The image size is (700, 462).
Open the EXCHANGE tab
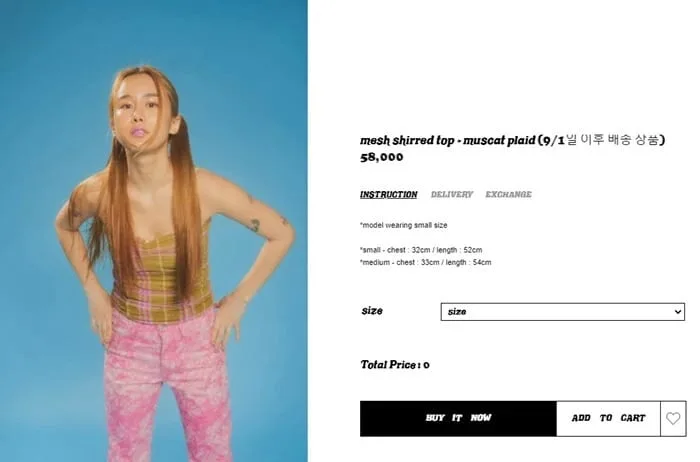pyautogui.click(x=508, y=195)
